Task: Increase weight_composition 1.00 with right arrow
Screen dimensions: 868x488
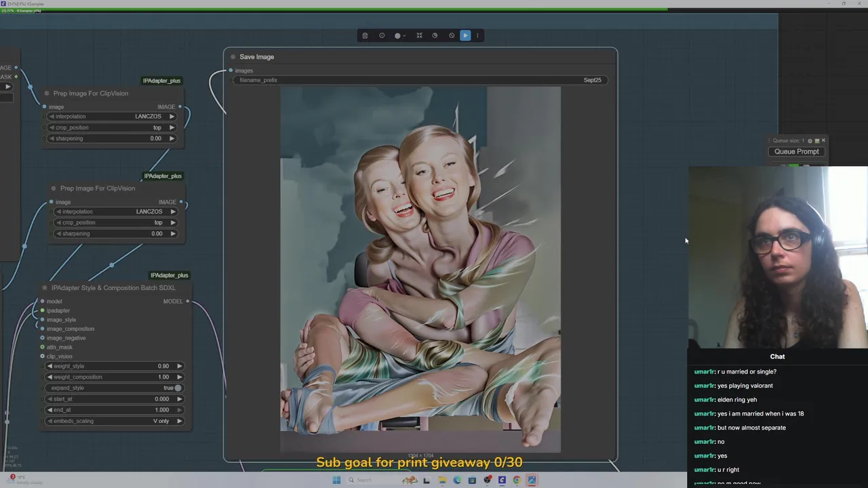Action: (179, 377)
